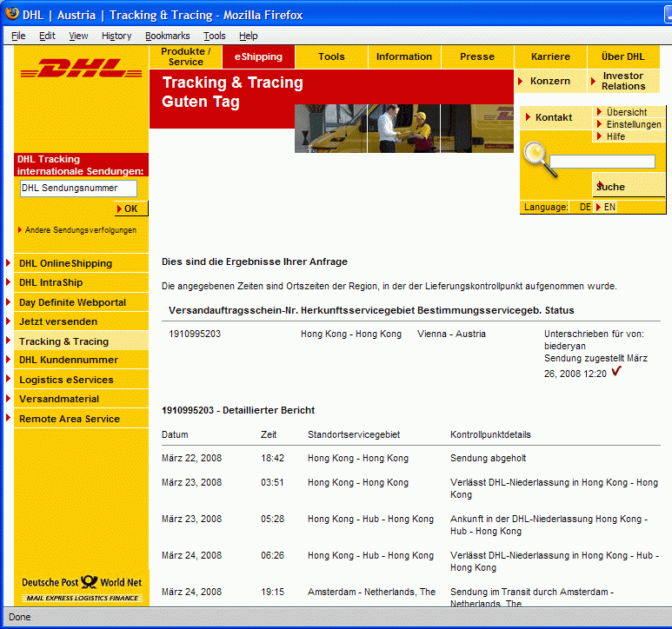Click 'Vienna - Austria' destination cell

(x=452, y=334)
